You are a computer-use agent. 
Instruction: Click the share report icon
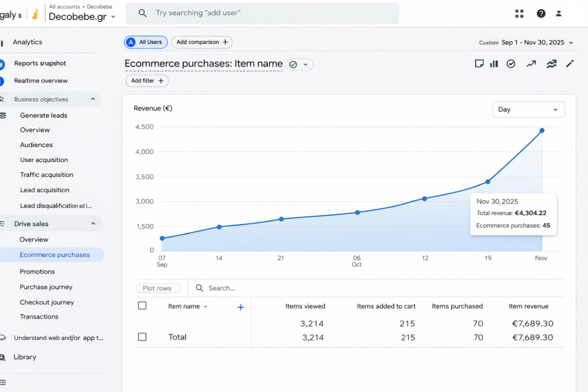pos(479,64)
